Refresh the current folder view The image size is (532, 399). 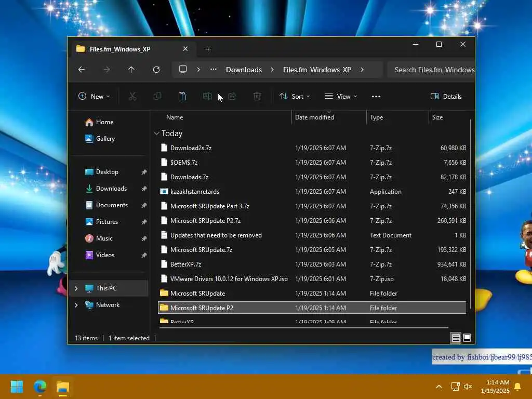(x=156, y=70)
